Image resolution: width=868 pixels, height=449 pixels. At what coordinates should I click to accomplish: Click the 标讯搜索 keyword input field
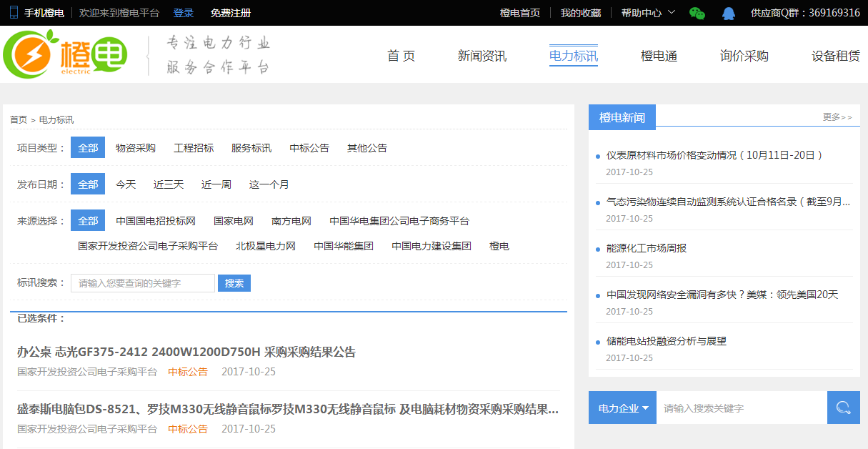click(143, 283)
